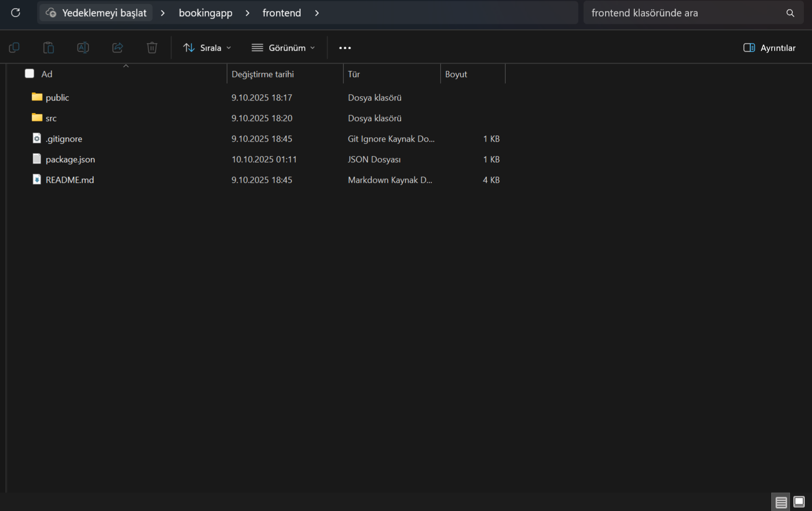The height and width of the screenshot is (511, 812).
Task: Navigate to bookingapp in breadcrumb
Action: (x=205, y=13)
